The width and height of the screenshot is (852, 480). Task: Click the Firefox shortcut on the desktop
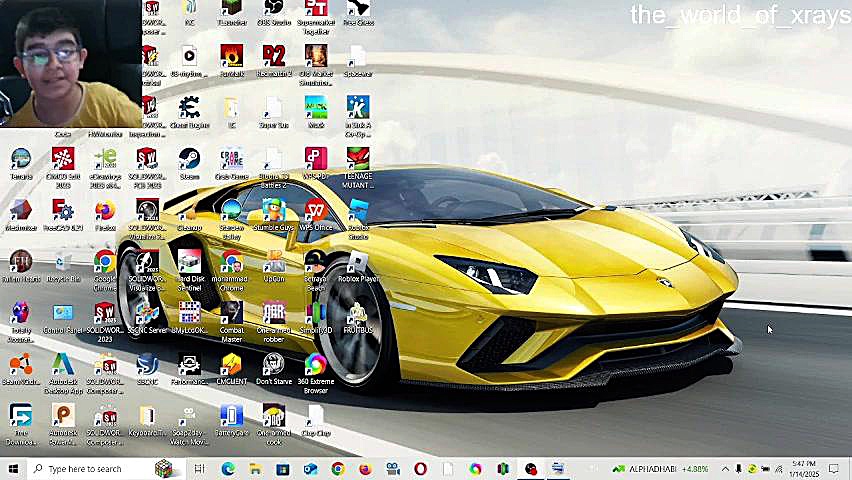click(x=105, y=215)
